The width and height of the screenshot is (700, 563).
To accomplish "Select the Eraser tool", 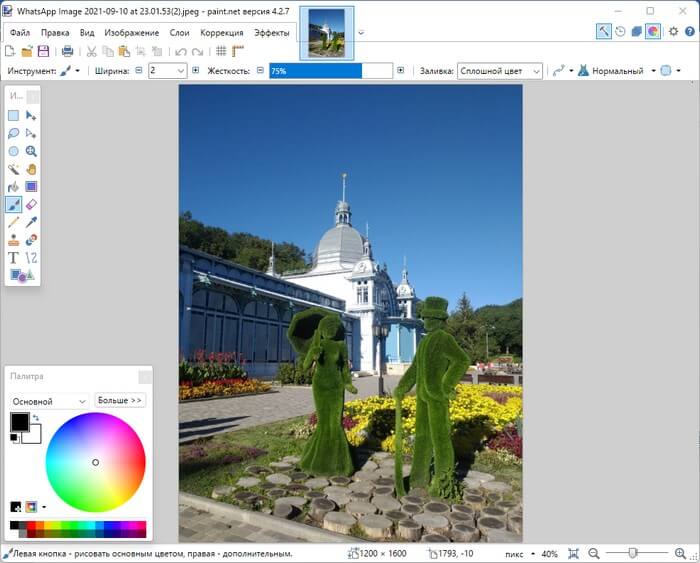I will click(31, 204).
